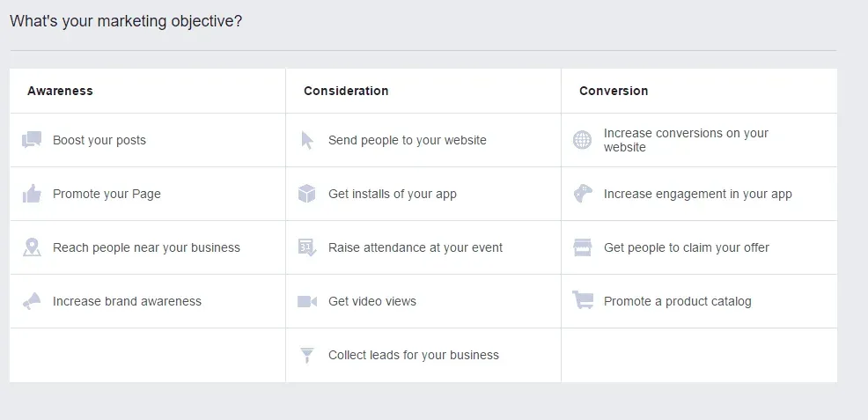Click the map pin icon for Reach people nearby
This screenshot has width=868, height=420.
32,247
